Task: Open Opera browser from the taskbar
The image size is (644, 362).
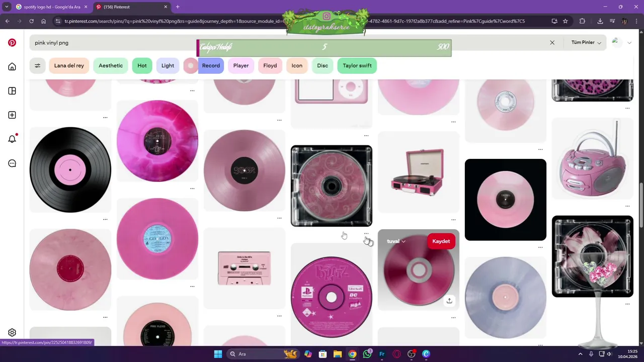Action: click(396, 354)
